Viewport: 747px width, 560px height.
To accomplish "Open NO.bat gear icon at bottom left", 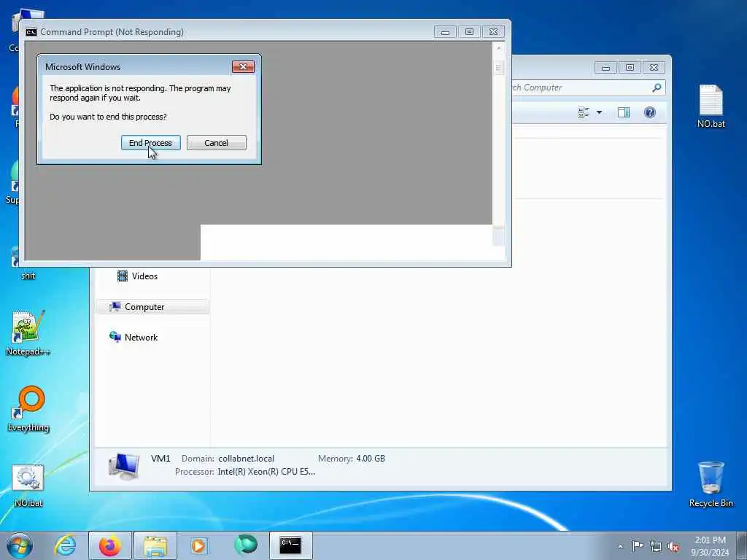I will pos(28,486).
